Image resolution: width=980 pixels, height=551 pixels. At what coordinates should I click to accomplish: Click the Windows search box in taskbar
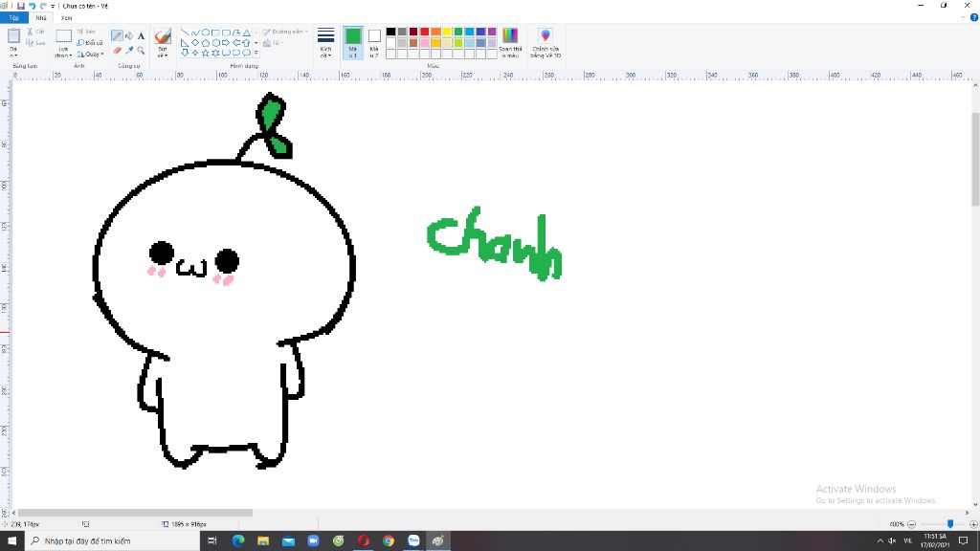112,541
